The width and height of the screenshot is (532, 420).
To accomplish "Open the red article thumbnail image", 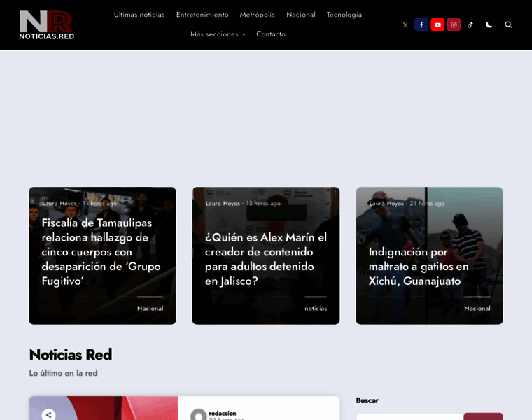I will (104, 408).
